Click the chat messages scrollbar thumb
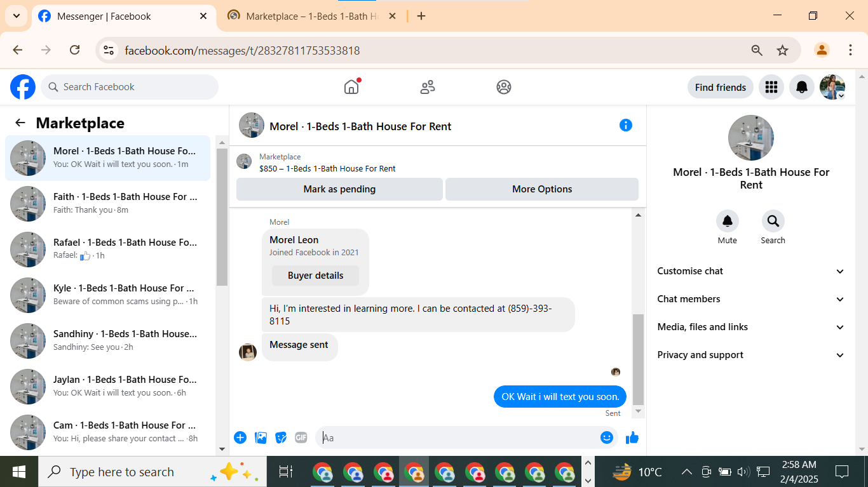The image size is (868, 487). (x=639, y=359)
